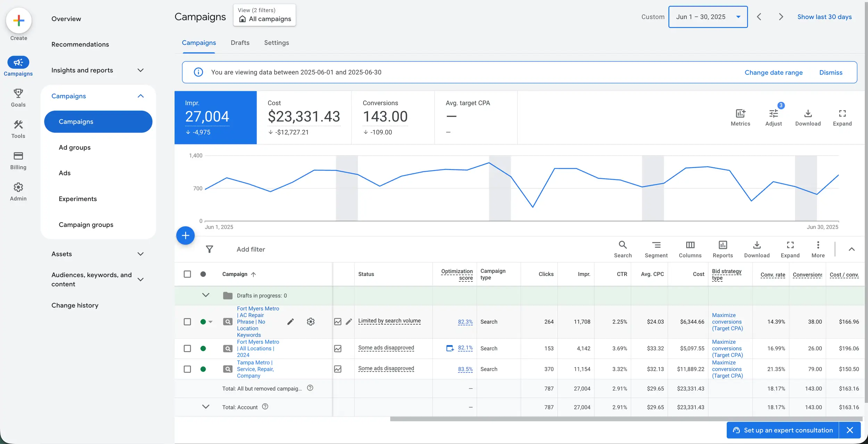Open the Settings tab
Viewport: 868px width, 444px height.
[276, 43]
